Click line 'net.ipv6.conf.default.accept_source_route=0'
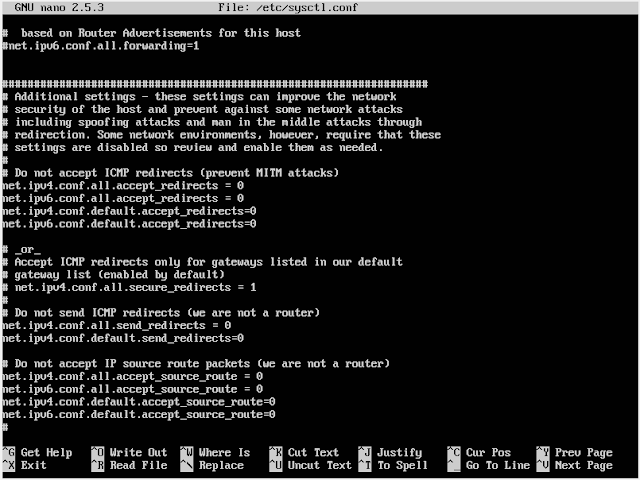Viewport: 640px width, 480px height. click(139, 414)
